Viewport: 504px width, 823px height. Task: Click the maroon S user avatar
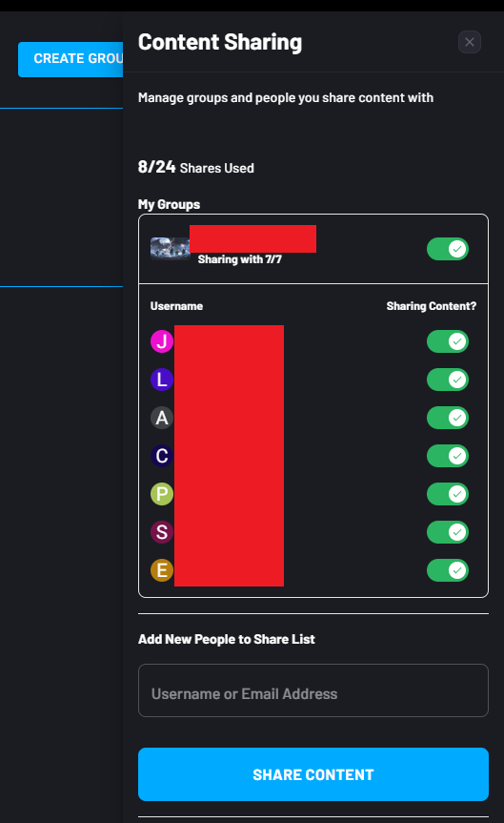click(162, 532)
